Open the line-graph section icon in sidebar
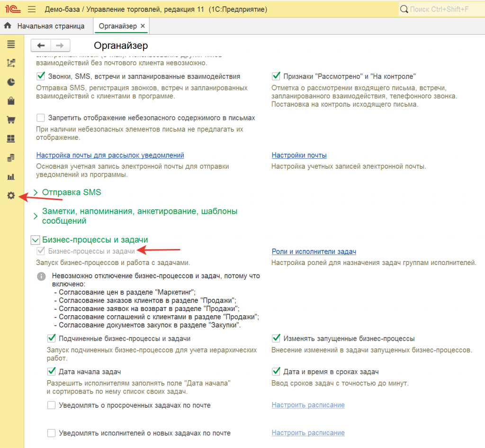This screenshot has width=485, height=448. pyautogui.click(x=11, y=63)
